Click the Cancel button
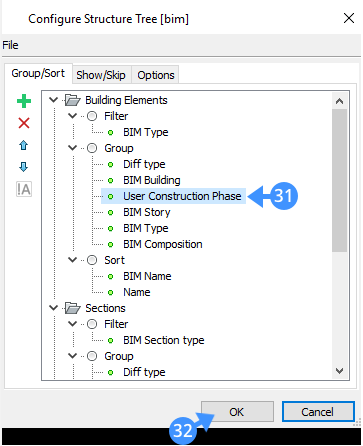 318,412
